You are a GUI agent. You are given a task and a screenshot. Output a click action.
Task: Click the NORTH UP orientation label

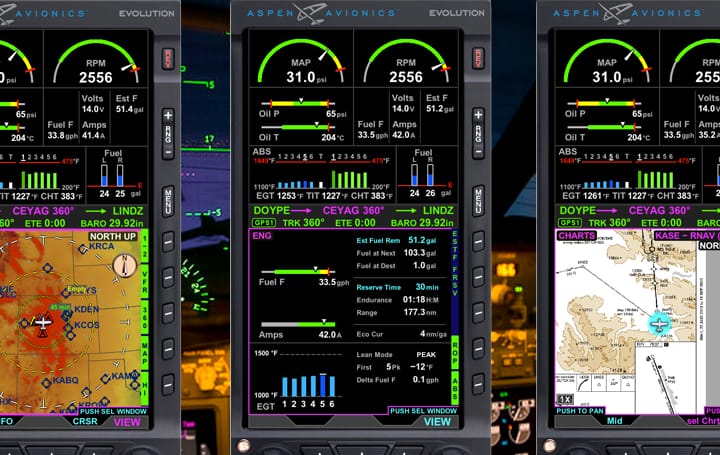point(113,236)
